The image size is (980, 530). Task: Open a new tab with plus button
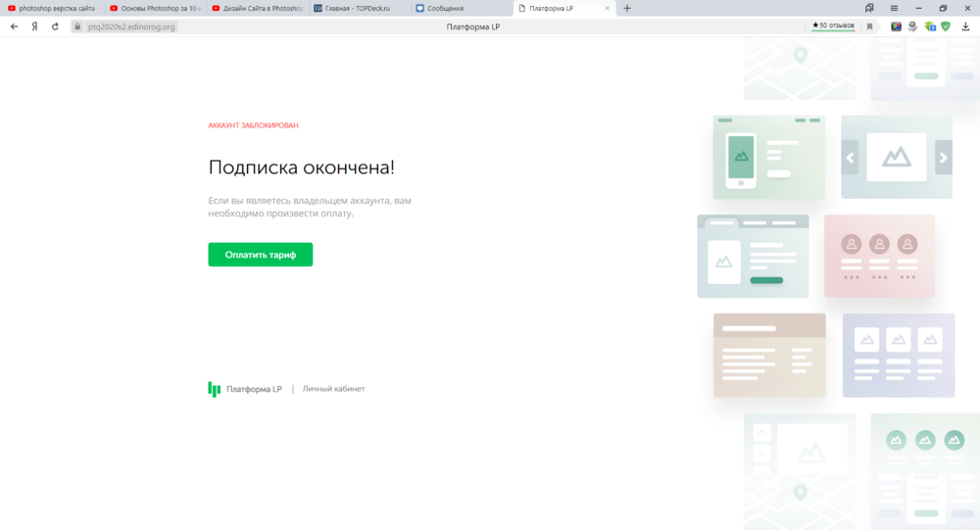click(x=627, y=8)
